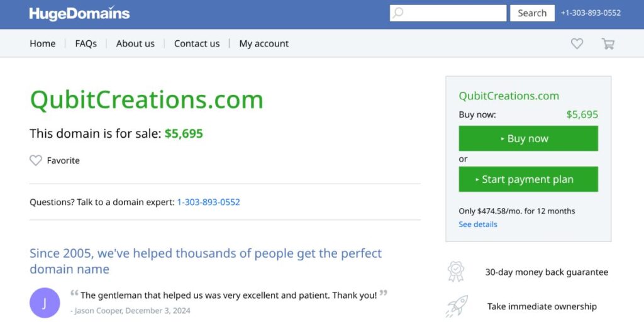Click the green Buy now button
Viewport: 644px width, 322px height.
tap(528, 138)
